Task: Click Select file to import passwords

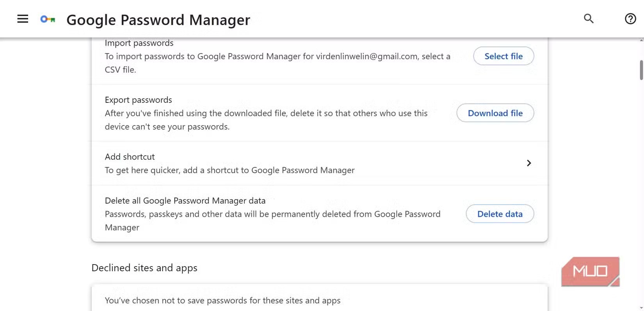Action: pos(503,56)
